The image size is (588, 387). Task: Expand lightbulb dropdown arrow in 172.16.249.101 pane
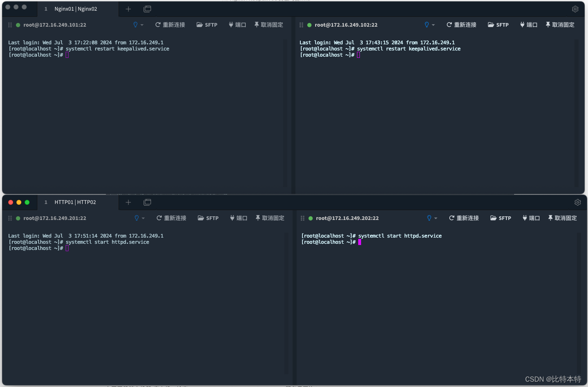pos(142,25)
